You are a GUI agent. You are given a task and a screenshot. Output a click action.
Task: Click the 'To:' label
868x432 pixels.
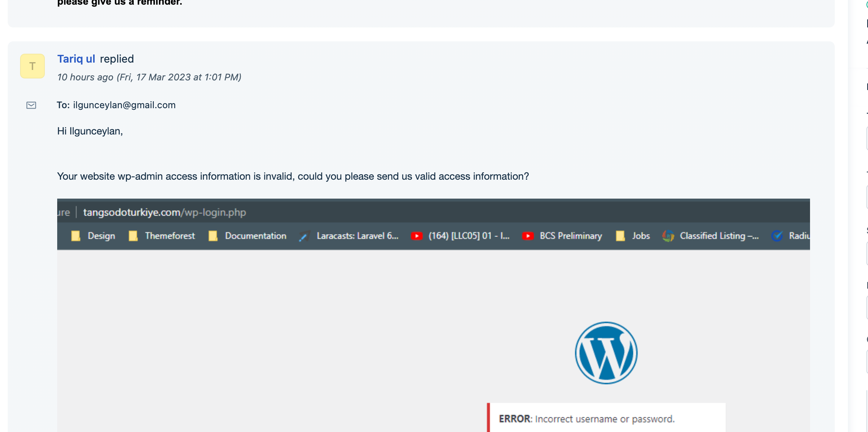(x=63, y=105)
